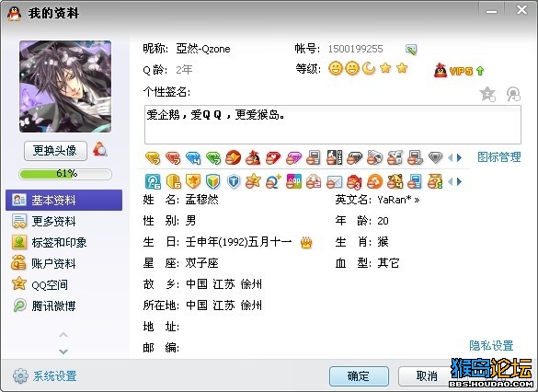
Task: Show next icons in top icon row
Action: coord(459,158)
